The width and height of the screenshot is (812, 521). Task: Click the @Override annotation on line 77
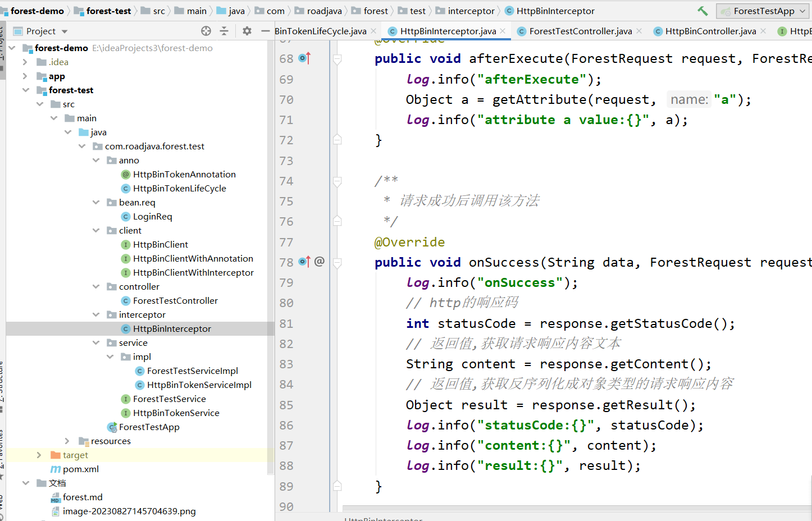tap(409, 242)
